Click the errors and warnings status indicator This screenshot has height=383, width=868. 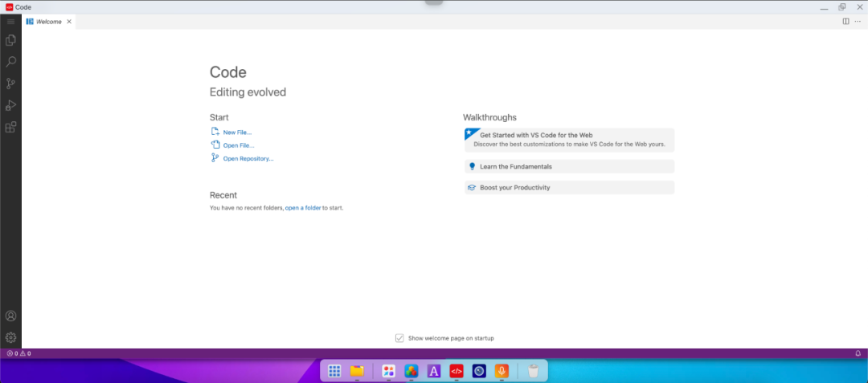coord(18,353)
